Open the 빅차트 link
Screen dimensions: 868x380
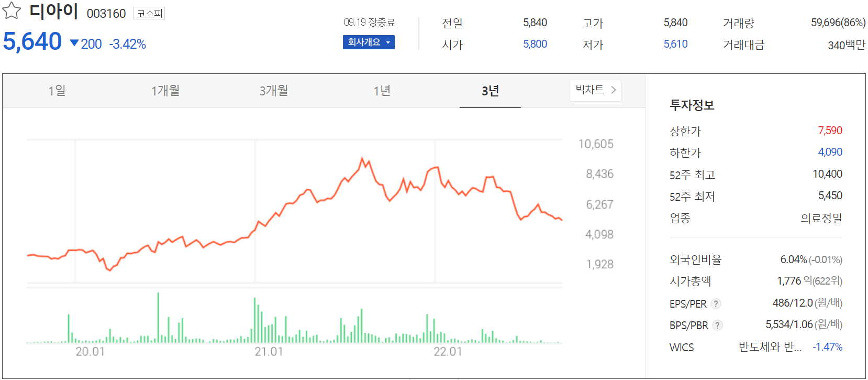pos(595,90)
